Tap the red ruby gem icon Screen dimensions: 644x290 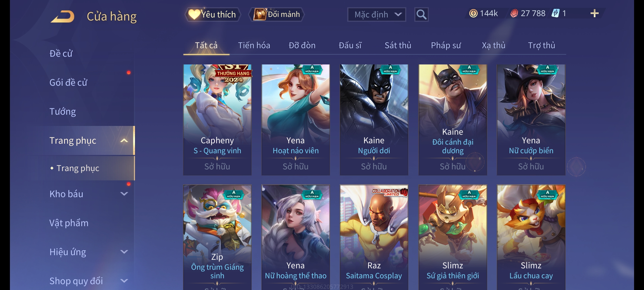(x=514, y=13)
